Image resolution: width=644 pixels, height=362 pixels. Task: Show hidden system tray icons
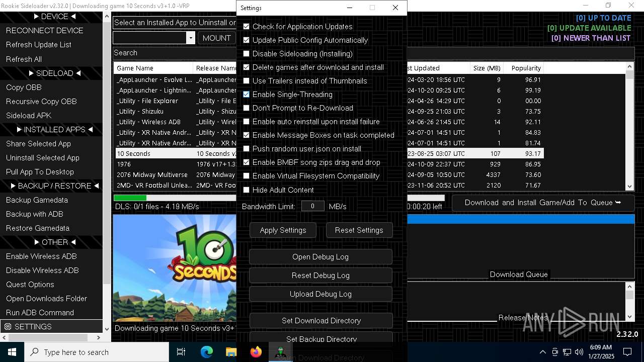point(542,352)
